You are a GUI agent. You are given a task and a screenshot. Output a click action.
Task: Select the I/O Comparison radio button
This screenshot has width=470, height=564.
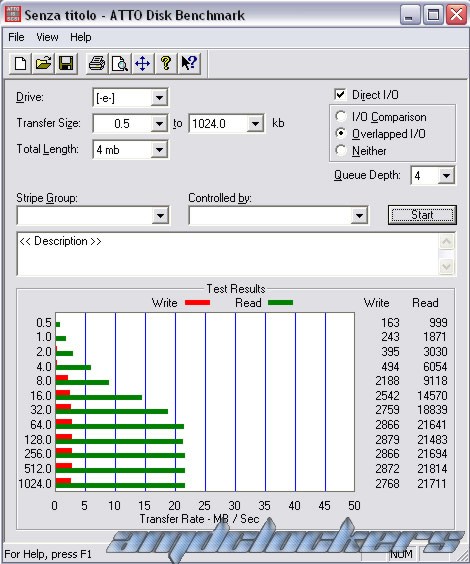coord(341,116)
